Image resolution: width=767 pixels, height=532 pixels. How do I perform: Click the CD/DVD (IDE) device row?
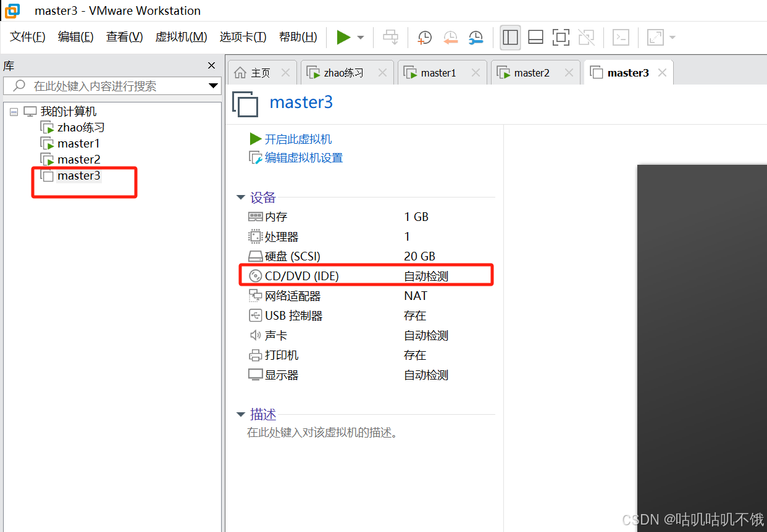367,276
